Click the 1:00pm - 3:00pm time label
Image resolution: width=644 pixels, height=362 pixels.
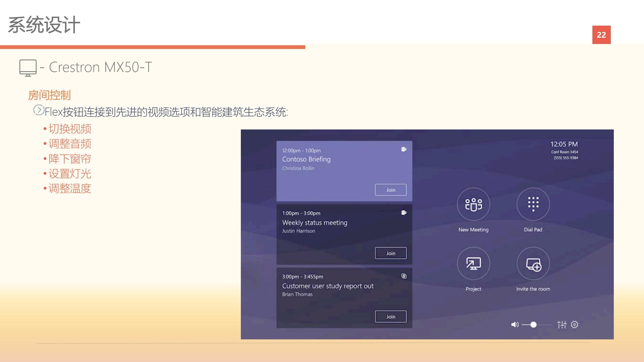(301, 213)
